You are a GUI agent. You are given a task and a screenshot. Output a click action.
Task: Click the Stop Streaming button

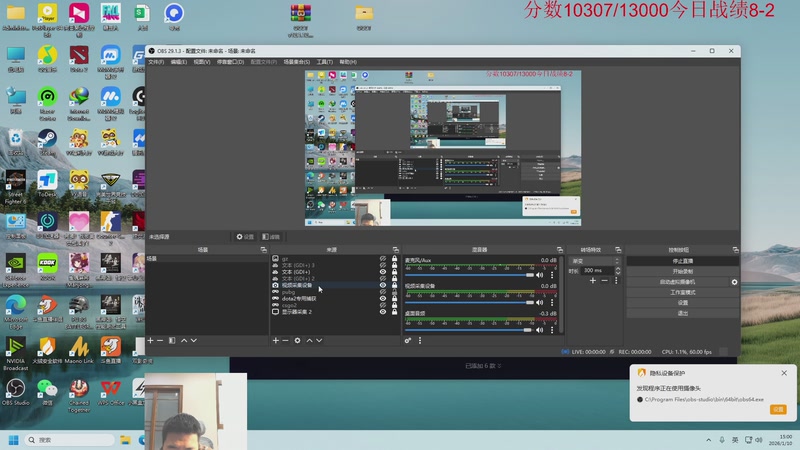click(x=683, y=261)
